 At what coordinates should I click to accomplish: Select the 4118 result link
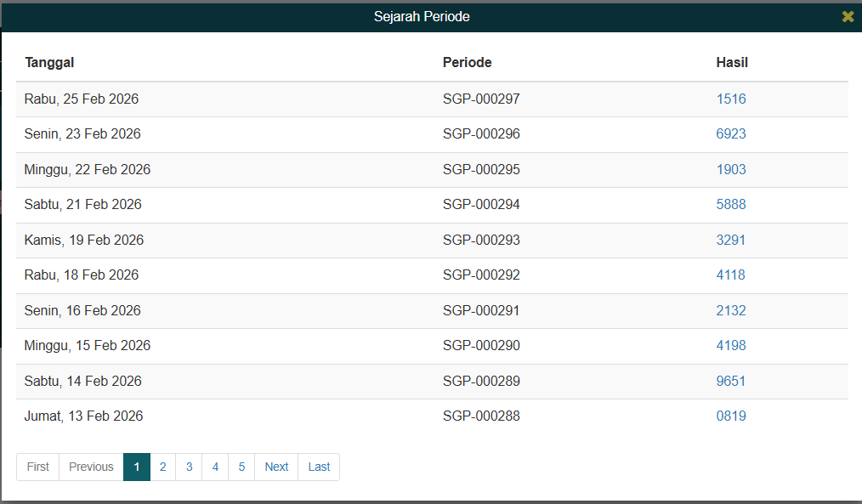click(x=731, y=275)
